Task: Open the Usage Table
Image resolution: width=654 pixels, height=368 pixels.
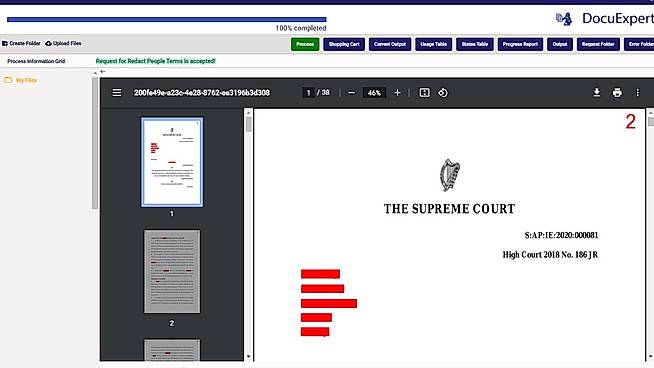Action: (433, 44)
